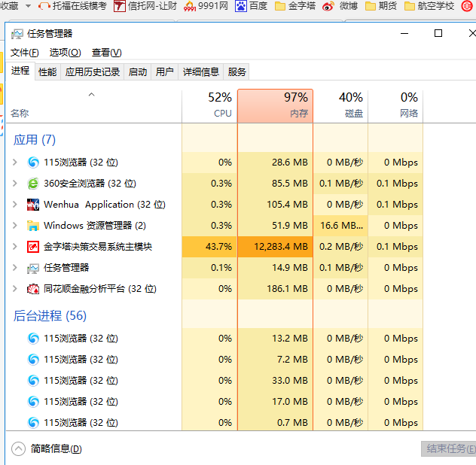The width and height of the screenshot is (476, 465).
Task: Click the 百度 paw bookmark icon
Action: (x=241, y=6)
